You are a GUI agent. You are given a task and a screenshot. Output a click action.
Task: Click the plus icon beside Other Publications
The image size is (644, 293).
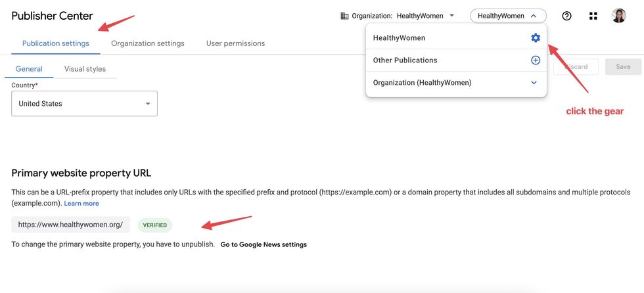[x=535, y=60]
